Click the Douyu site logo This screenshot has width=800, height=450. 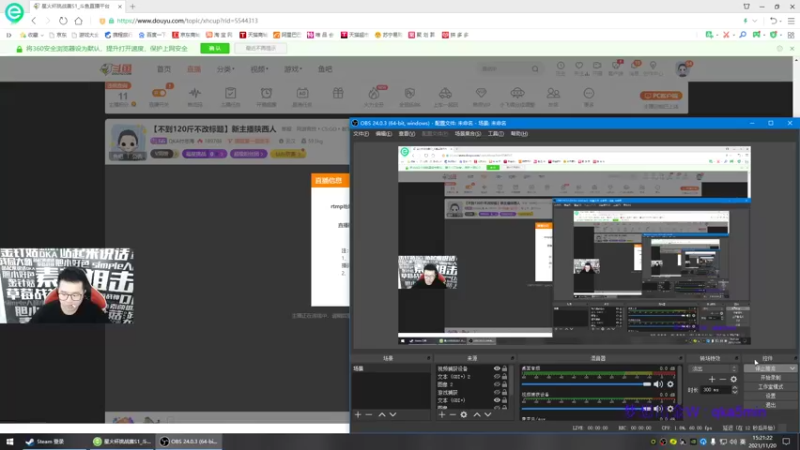click(x=116, y=69)
